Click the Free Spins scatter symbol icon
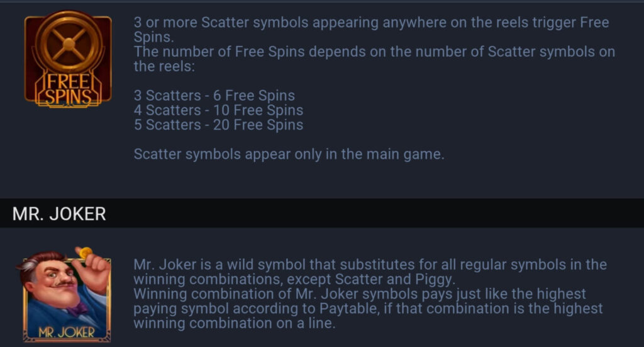Screen dimensions: 644x347 [x=68, y=59]
